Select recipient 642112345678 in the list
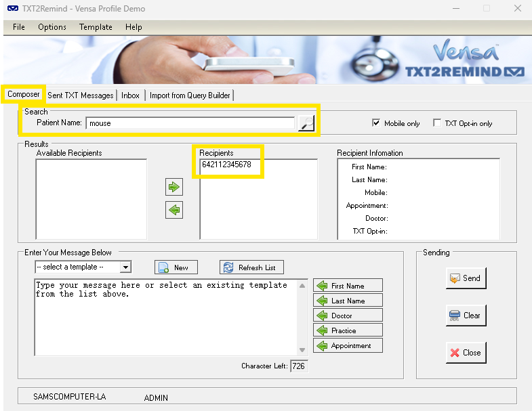The height and width of the screenshot is (411, 532). point(226,165)
